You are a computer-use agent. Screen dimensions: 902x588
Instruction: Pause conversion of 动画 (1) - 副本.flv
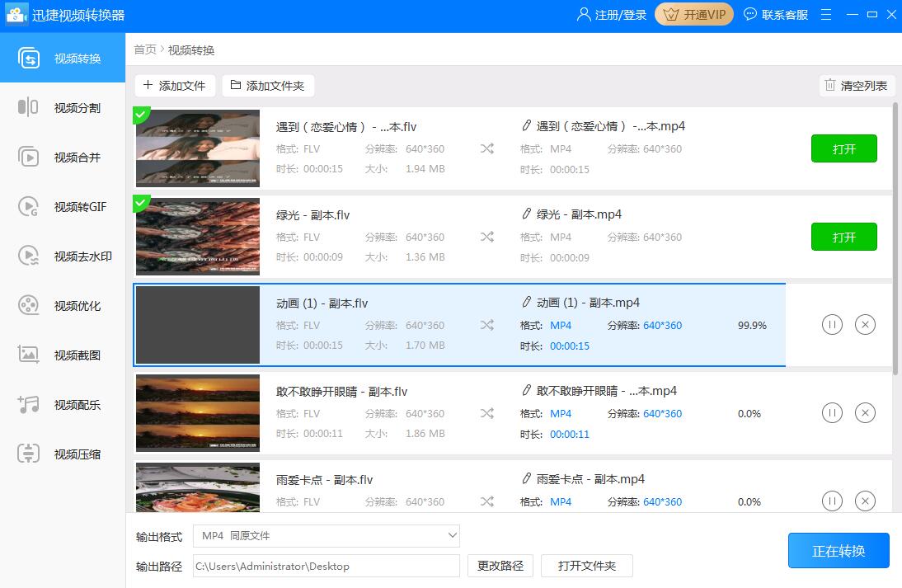832,324
